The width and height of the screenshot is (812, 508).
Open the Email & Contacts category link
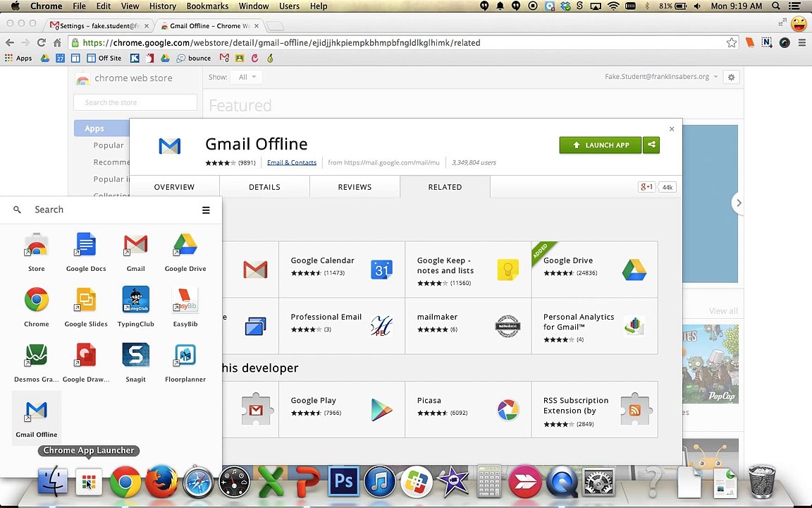pos(292,163)
